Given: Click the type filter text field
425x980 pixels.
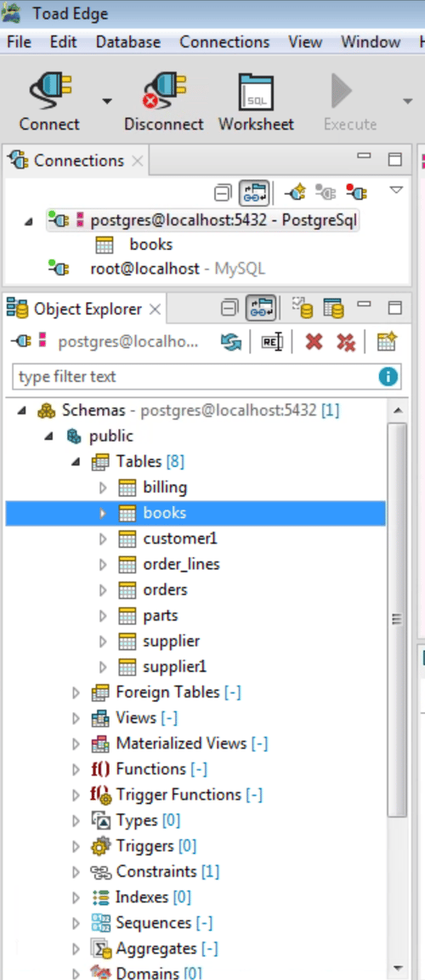Looking at the screenshot, I should click(x=207, y=377).
